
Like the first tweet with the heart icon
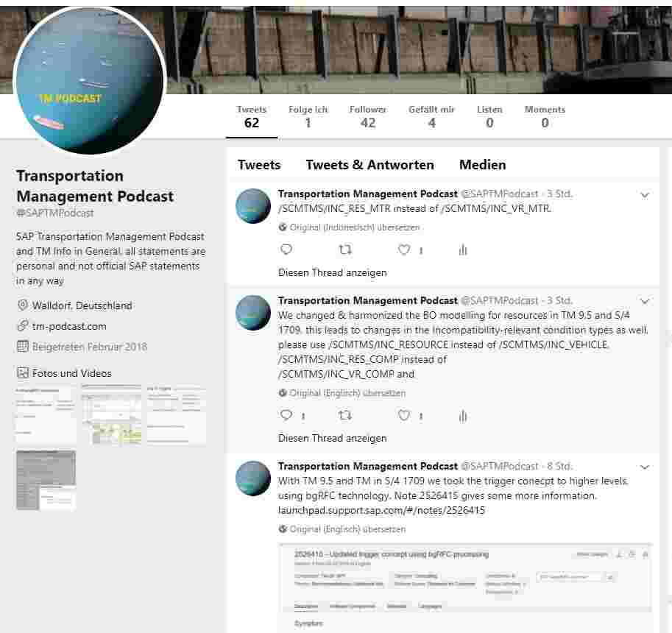coord(404,250)
